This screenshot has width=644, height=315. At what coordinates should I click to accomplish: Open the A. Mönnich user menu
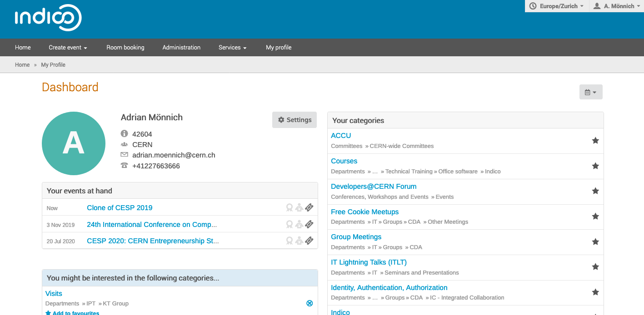tap(617, 6)
